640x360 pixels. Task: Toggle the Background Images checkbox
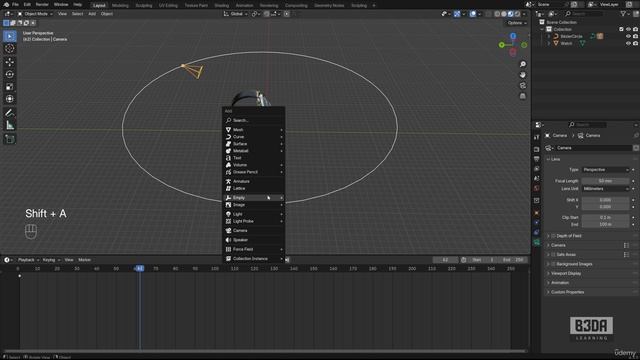pos(553,264)
